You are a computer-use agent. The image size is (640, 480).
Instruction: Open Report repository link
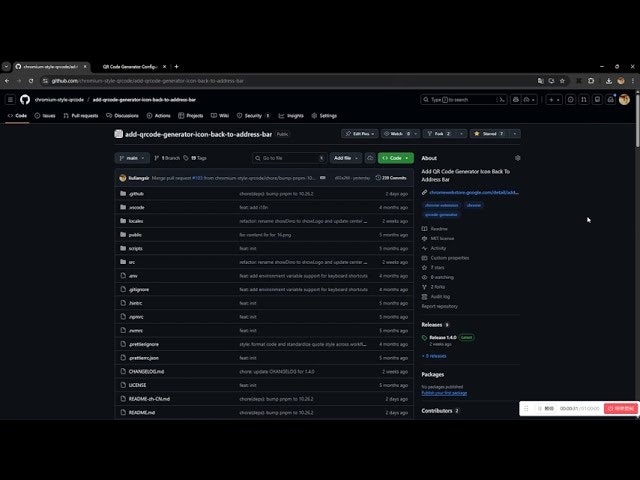click(x=439, y=307)
